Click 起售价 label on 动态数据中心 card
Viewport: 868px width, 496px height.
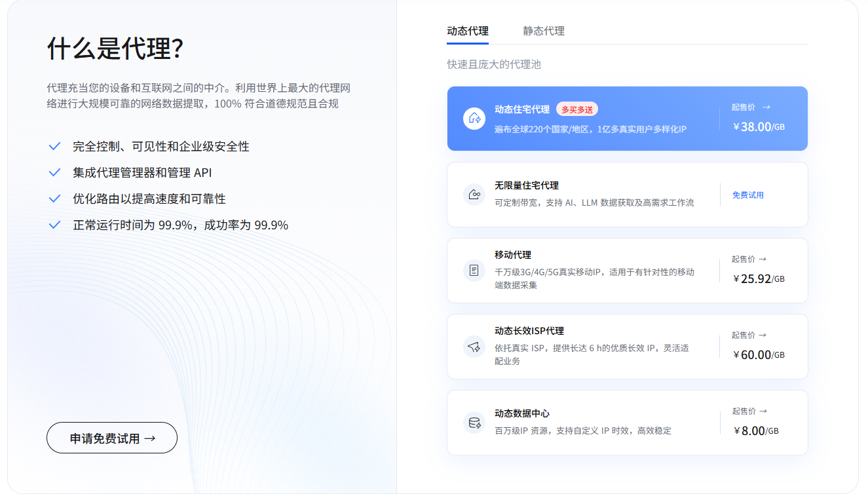744,411
